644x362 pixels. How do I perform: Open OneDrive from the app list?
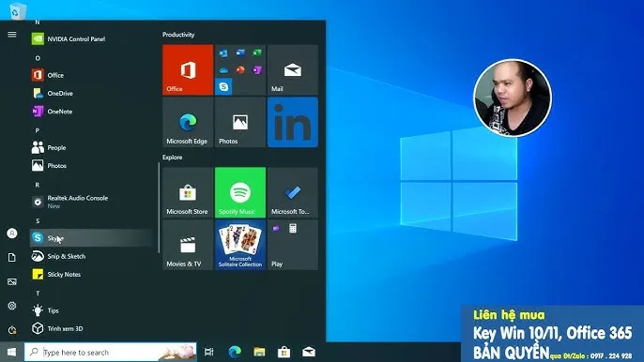(x=91, y=93)
